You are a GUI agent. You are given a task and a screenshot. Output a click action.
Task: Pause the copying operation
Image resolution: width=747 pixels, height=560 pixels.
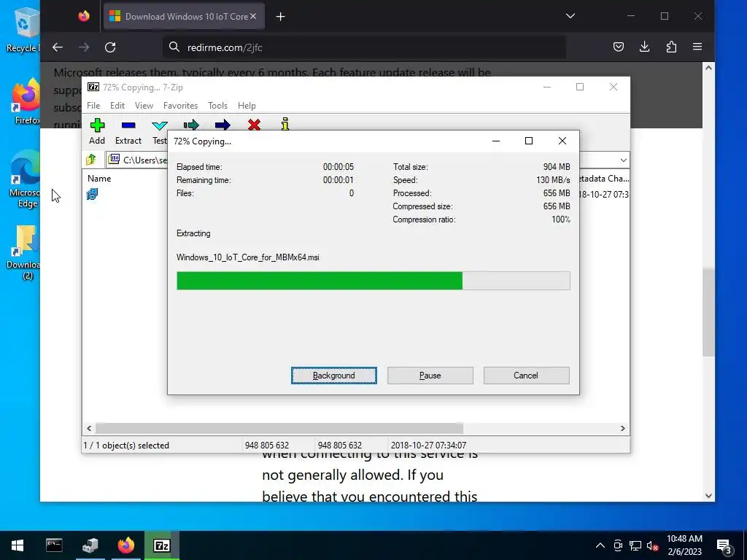coord(430,376)
